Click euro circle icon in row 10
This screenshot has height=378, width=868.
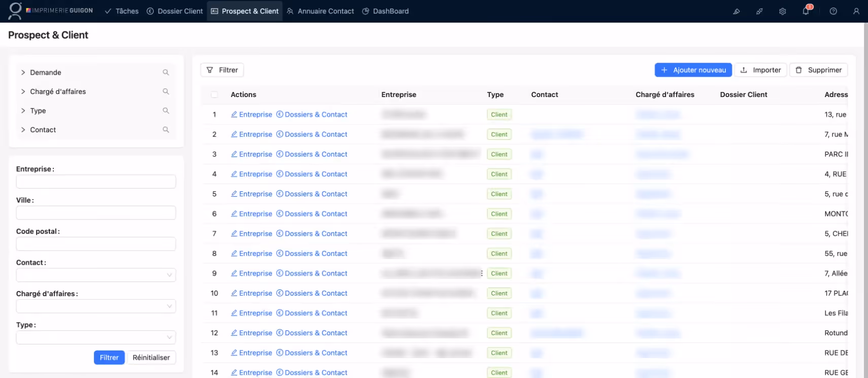[x=280, y=293]
